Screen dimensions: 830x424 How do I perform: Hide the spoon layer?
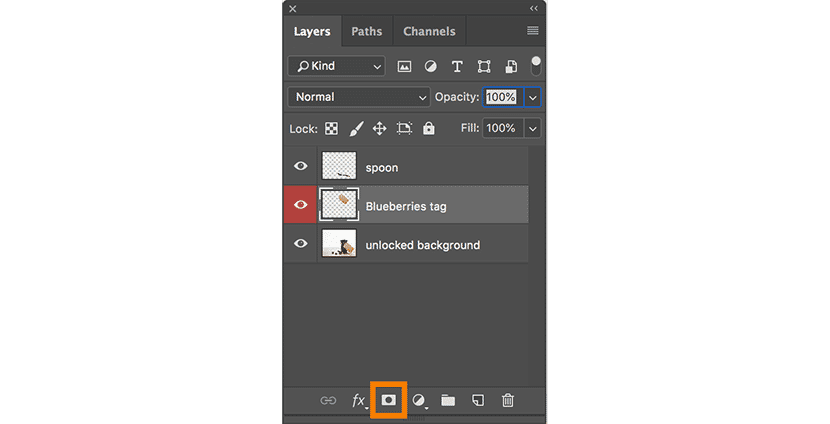click(x=301, y=167)
